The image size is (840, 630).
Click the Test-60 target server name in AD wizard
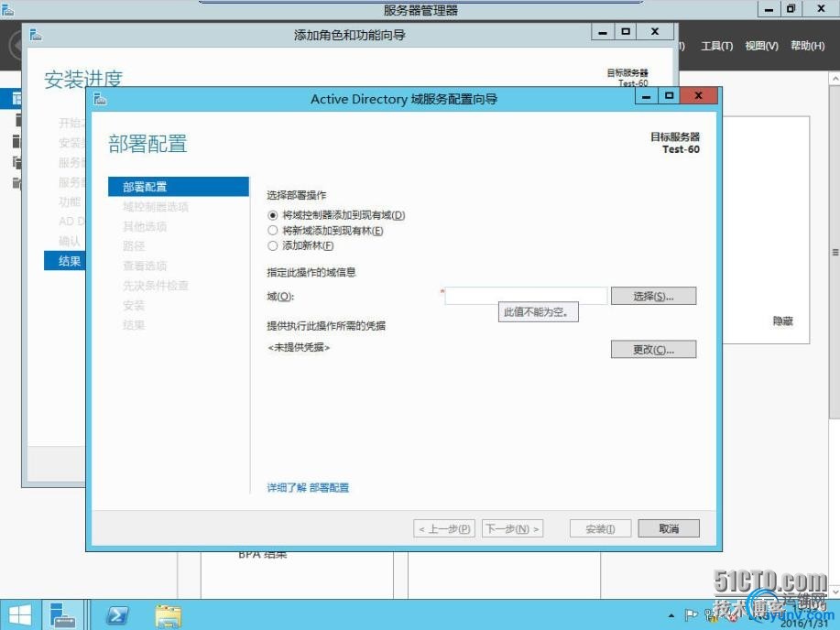coord(681,149)
